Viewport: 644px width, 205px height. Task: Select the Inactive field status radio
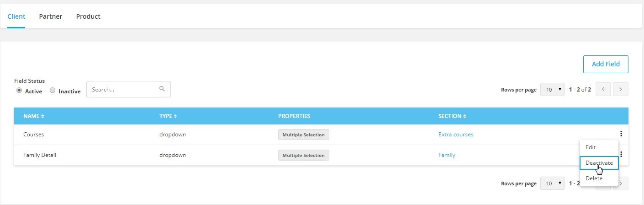53,91
